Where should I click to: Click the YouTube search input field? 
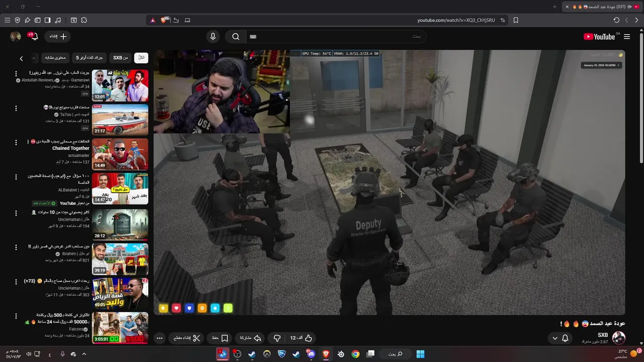(336, 36)
